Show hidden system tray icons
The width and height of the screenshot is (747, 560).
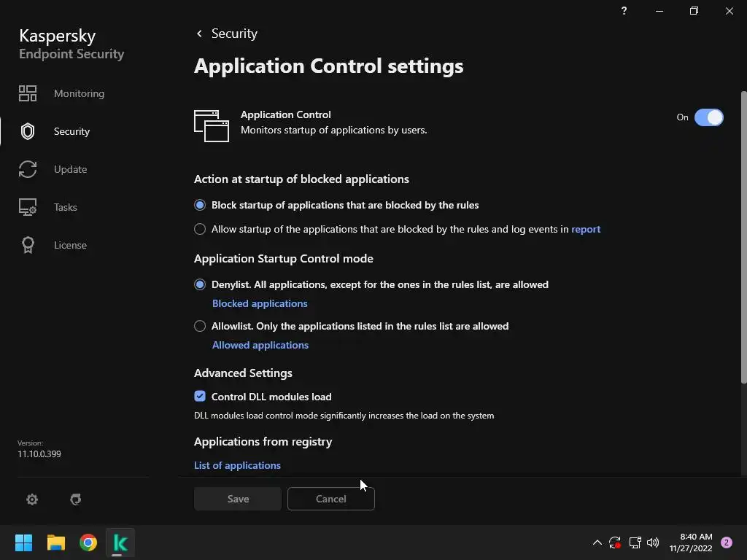click(x=597, y=542)
